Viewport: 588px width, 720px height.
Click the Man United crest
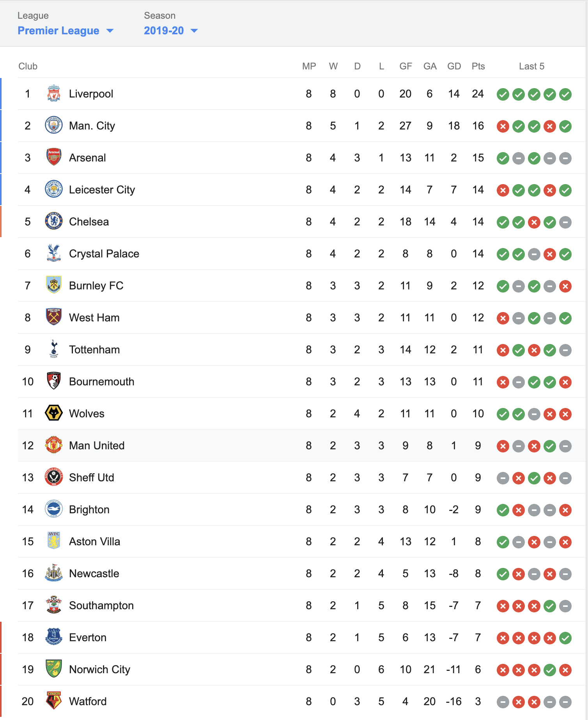pos(54,445)
